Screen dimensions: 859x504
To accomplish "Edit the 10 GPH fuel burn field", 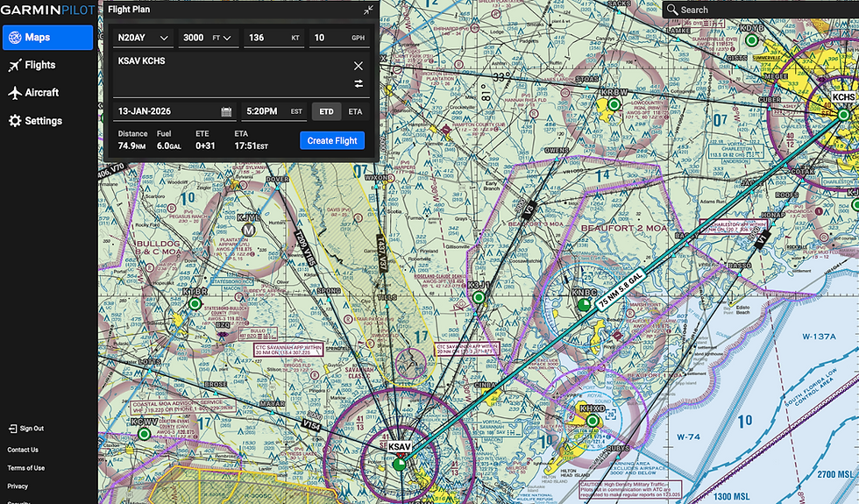I will coord(339,38).
